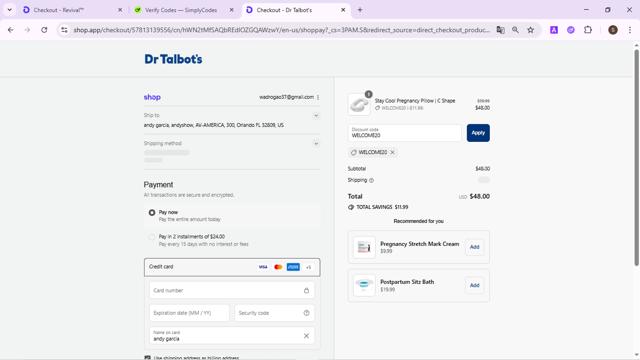Toggle Use shipping address as billing address
Image resolution: width=640 pixels, height=360 pixels.
147,358
